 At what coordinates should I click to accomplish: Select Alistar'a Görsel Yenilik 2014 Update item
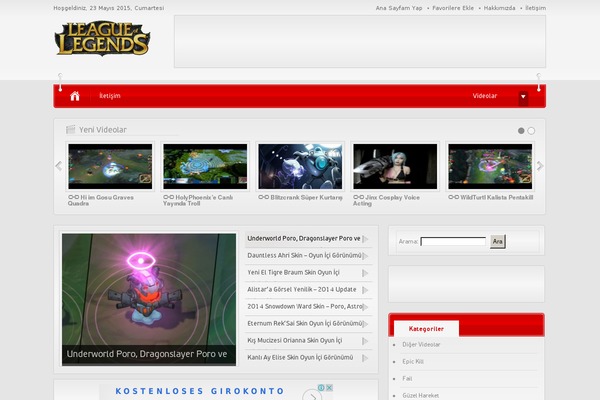click(308, 290)
